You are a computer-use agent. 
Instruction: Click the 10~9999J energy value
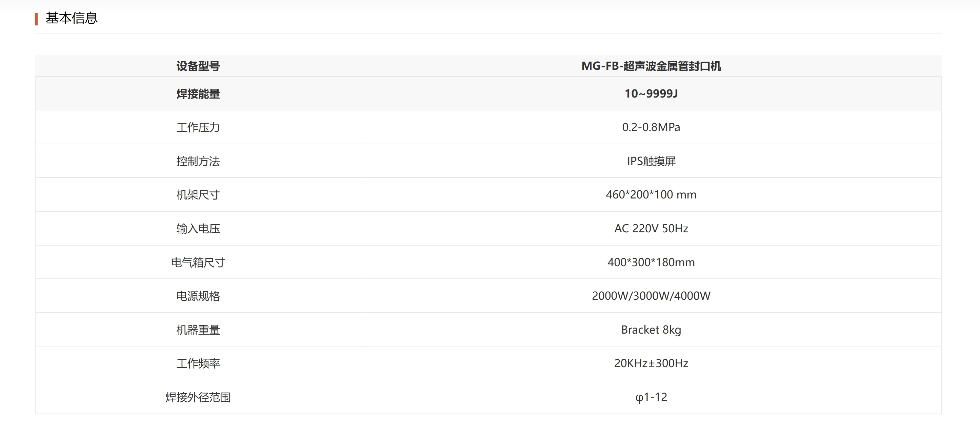pyautogui.click(x=651, y=93)
